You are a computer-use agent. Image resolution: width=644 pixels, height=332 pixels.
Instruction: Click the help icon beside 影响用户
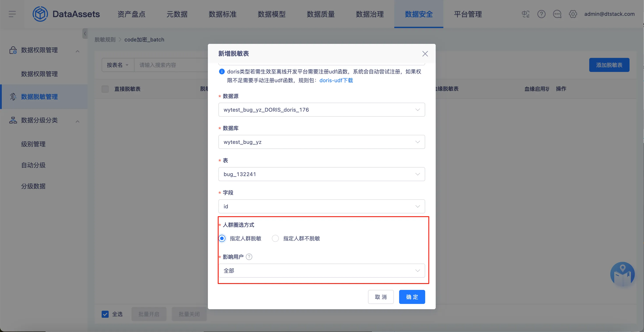click(249, 257)
